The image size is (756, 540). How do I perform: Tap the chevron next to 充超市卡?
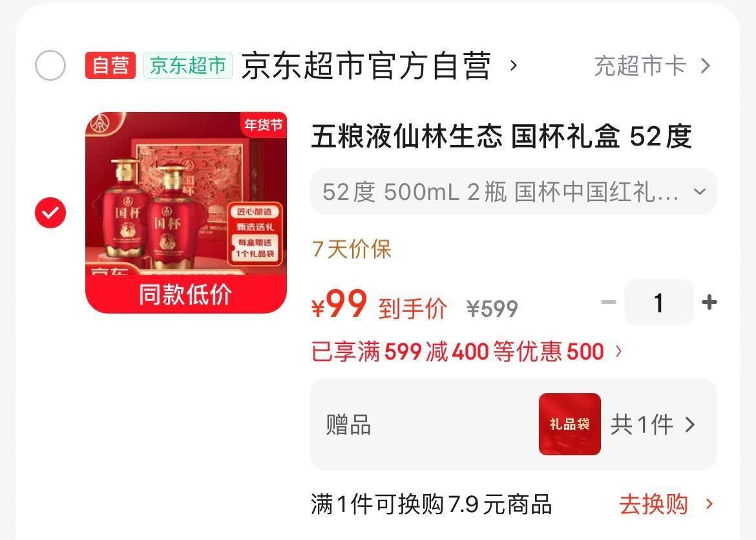tap(706, 66)
